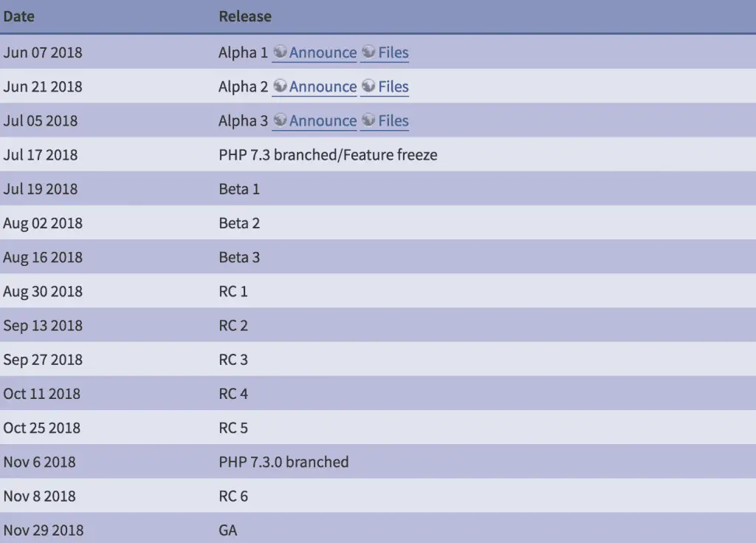Click the Release column header
756x543 pixels.
point(245,16)
